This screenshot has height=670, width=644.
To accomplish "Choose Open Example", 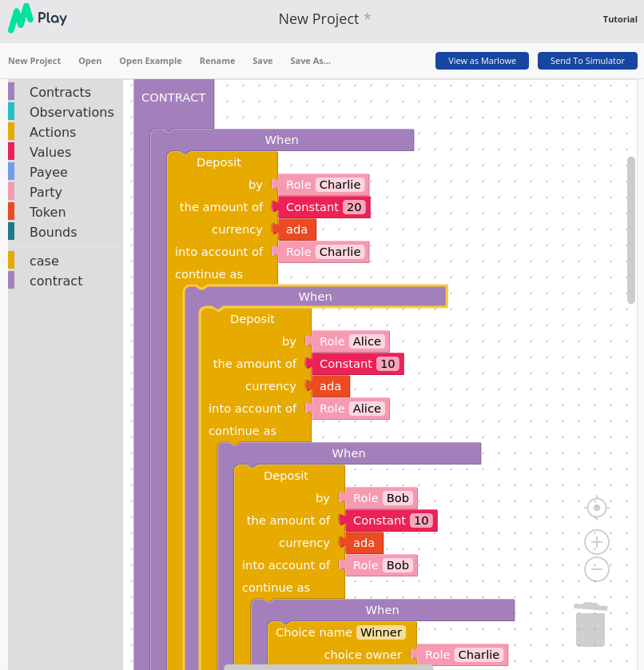I will [150, 61].
